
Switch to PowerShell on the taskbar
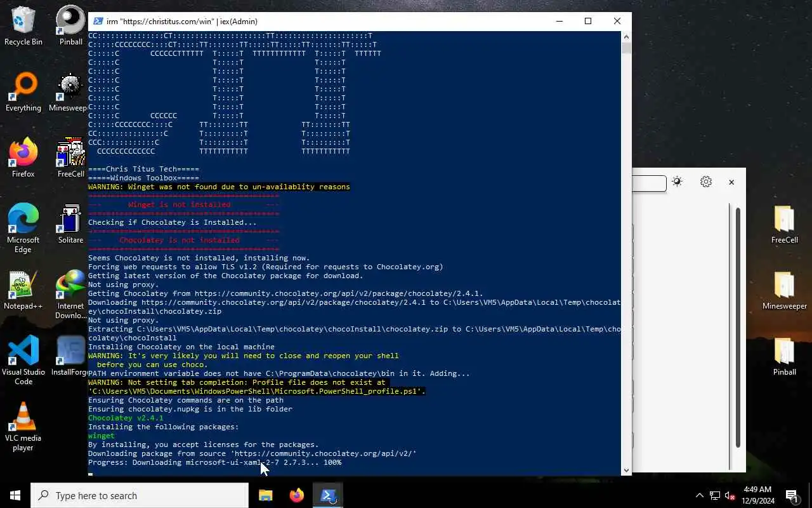[328, 495]
